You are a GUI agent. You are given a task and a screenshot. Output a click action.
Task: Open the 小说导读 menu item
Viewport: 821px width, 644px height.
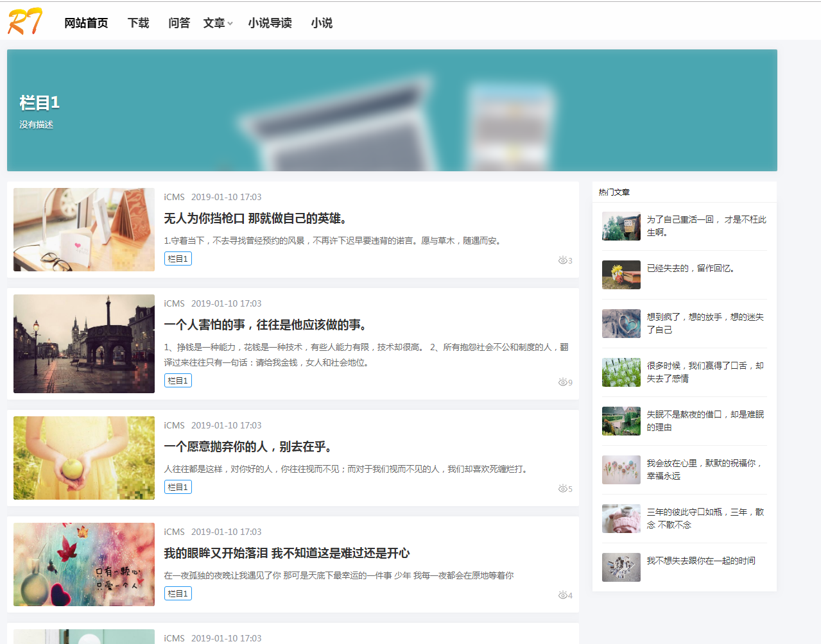tap(270, 23)
